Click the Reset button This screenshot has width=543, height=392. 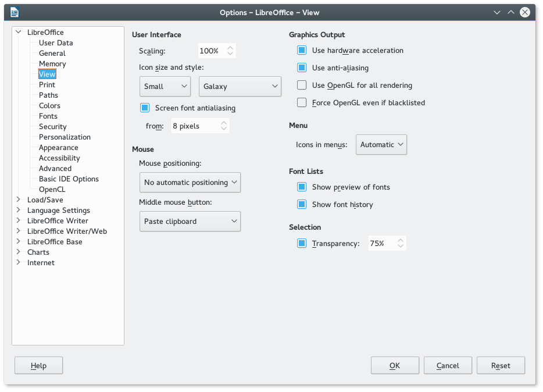(501, 365)
